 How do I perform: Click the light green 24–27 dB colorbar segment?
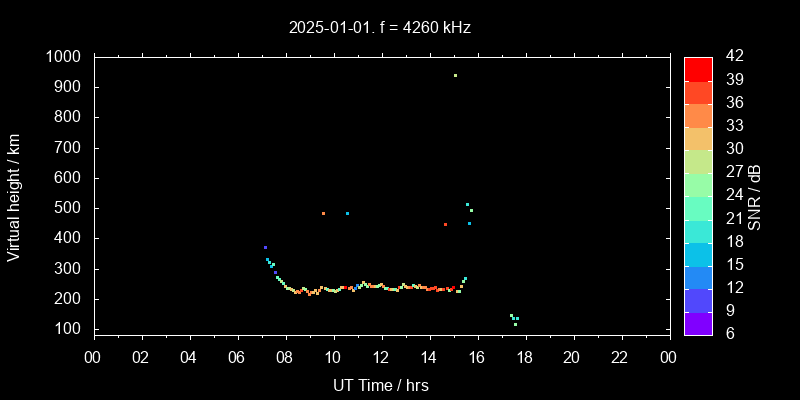pyautogui.click(x=698, y=184)
